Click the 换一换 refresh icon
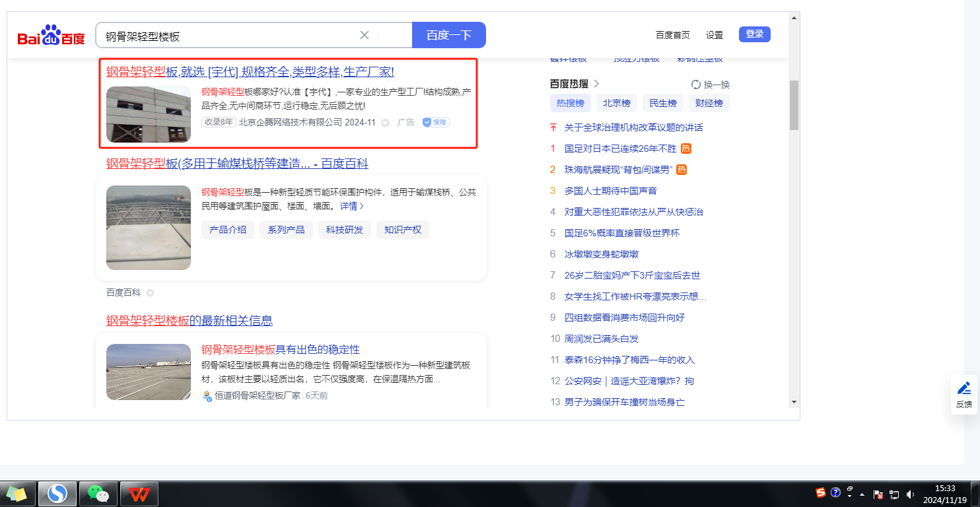The height and width of the screenshot is (507, 980). [696, 84]
